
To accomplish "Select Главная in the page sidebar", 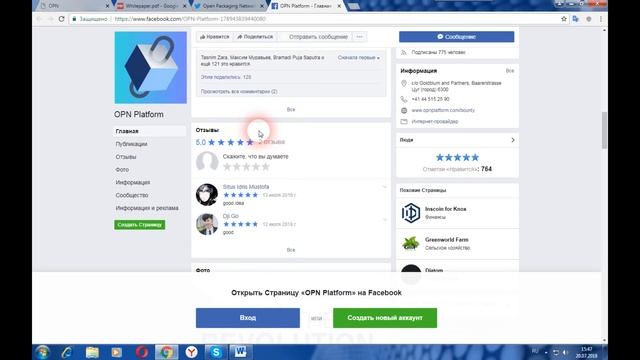I will pyautogui.click(x=149, y=131).
